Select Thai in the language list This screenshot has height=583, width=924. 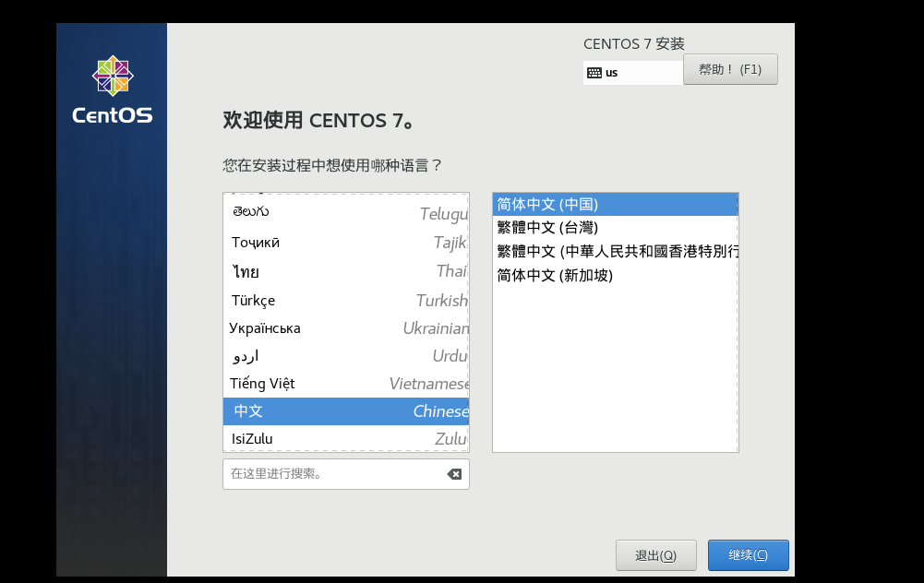tap(346, 271)
